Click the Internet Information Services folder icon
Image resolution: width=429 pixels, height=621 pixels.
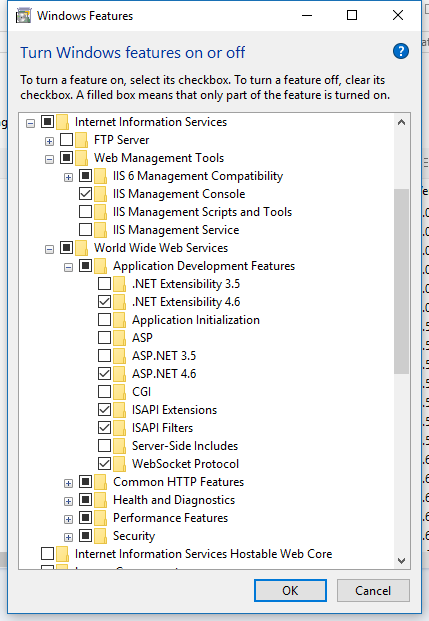point(62,122)
